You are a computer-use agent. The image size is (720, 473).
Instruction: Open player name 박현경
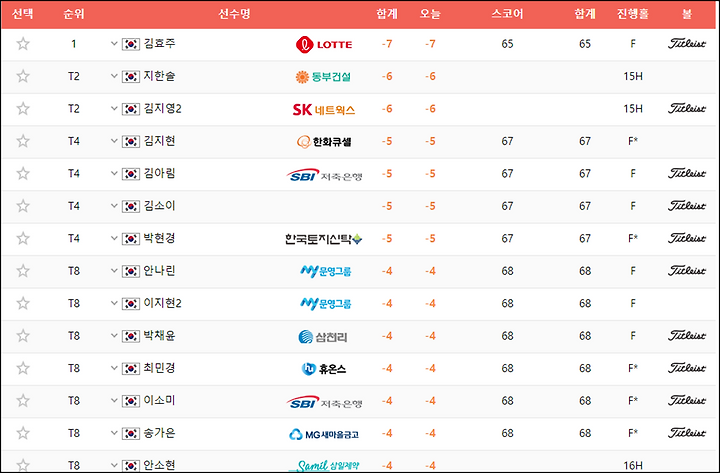(x=159, y=238)
